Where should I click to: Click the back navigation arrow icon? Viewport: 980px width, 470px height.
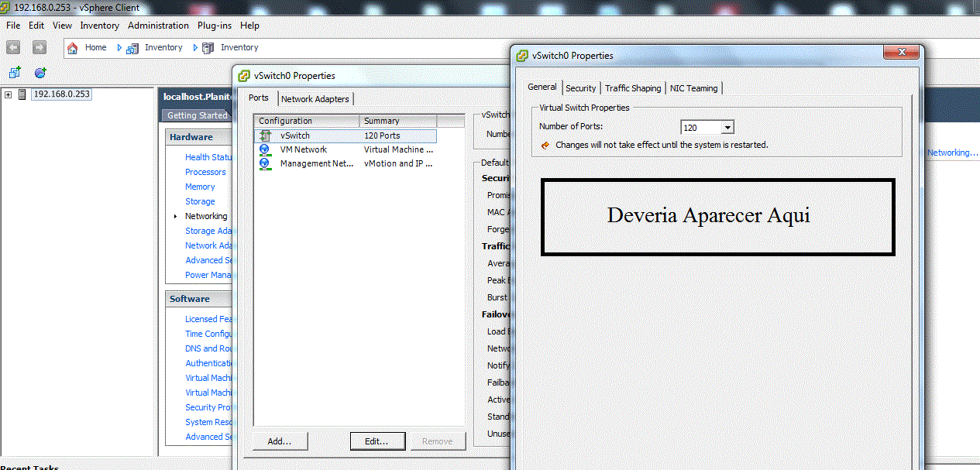point(12,47)
